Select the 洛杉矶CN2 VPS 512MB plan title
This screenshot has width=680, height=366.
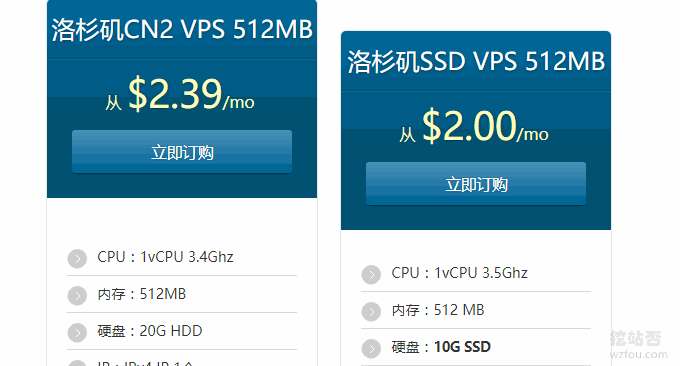182,29
